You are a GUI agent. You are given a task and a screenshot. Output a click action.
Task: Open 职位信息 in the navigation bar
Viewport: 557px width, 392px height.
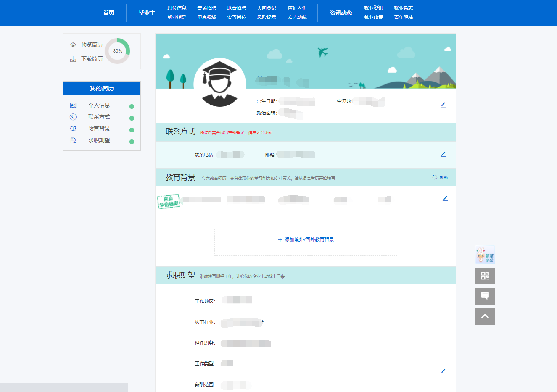pos(177,8)
